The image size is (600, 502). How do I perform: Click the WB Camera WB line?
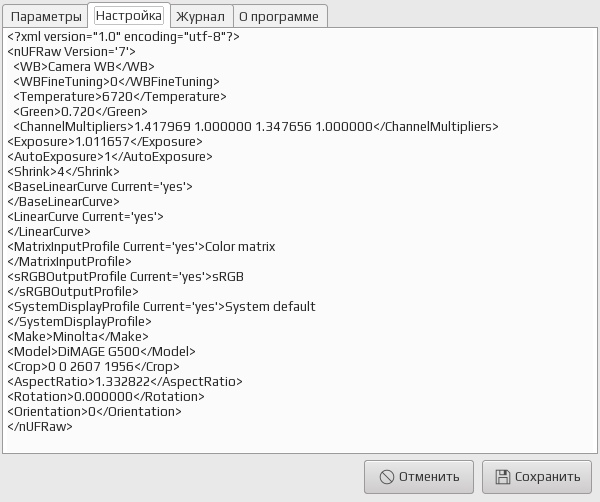[x=84, y=67]
